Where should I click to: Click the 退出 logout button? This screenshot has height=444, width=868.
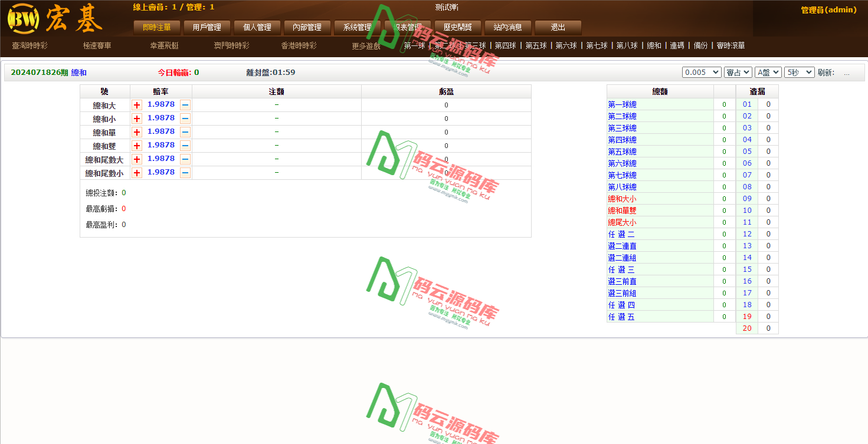[558, 27]
